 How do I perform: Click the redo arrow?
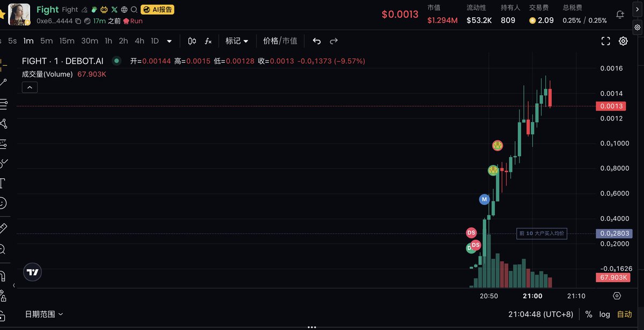point(334,41)
